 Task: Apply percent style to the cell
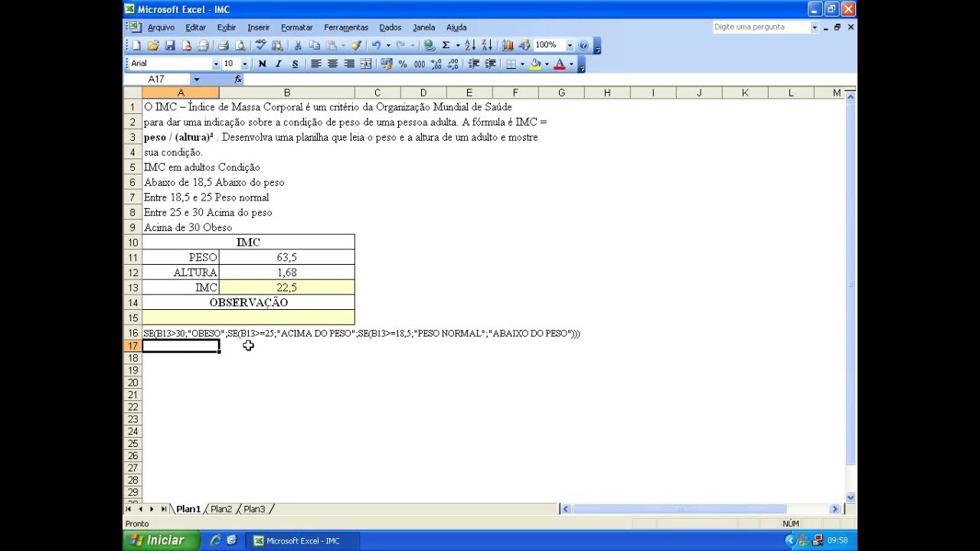point(403,64)
